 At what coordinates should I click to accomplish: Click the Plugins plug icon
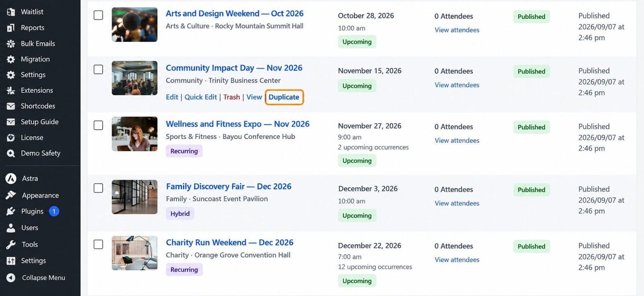11,211
